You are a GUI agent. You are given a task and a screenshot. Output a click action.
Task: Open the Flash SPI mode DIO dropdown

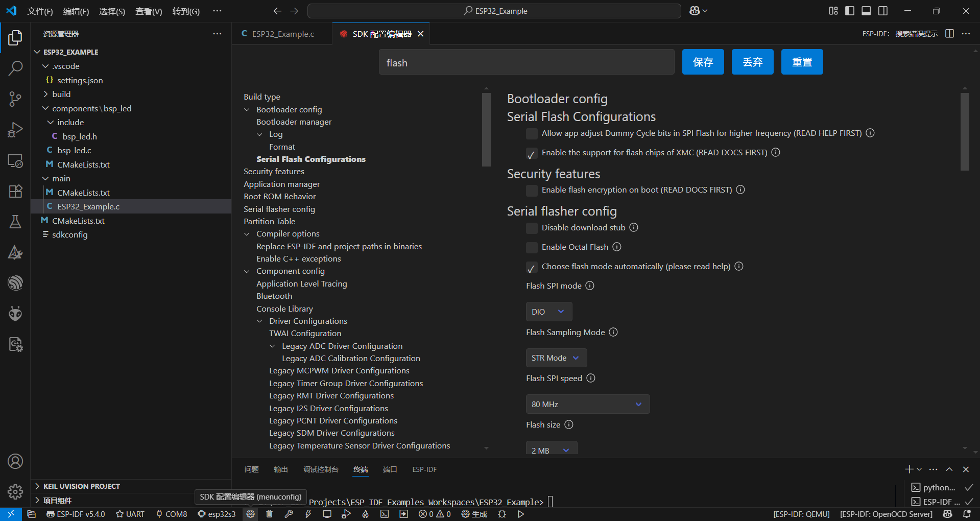(x=549, y=312)
